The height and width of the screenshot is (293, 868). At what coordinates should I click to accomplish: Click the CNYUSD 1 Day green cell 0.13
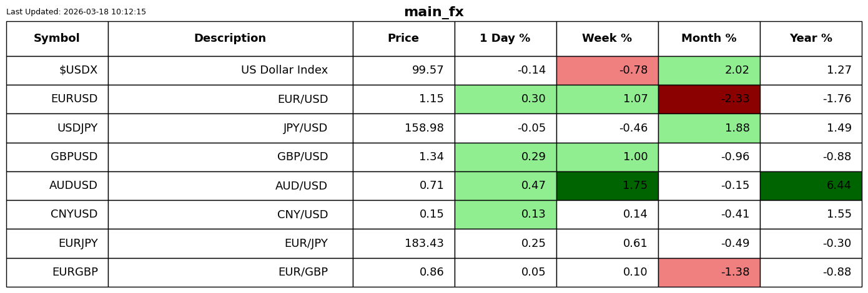click(x=505, y=214)
